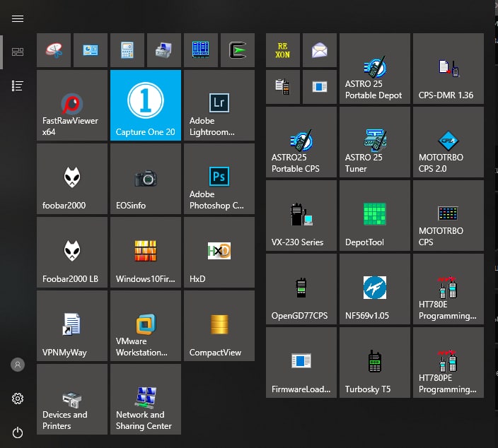Open the yellow RE XON tile
The width and height of the screenshot is (498, 448).
tap(283, 50)
